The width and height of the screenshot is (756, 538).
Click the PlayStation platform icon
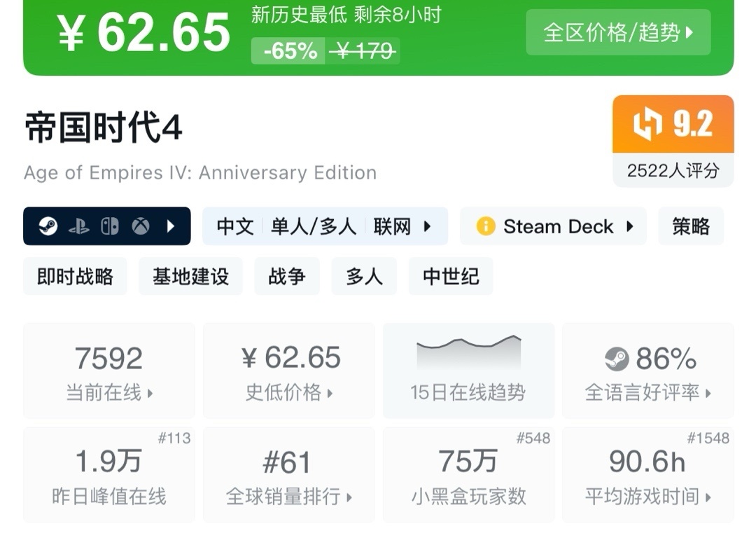click(79, 226)
